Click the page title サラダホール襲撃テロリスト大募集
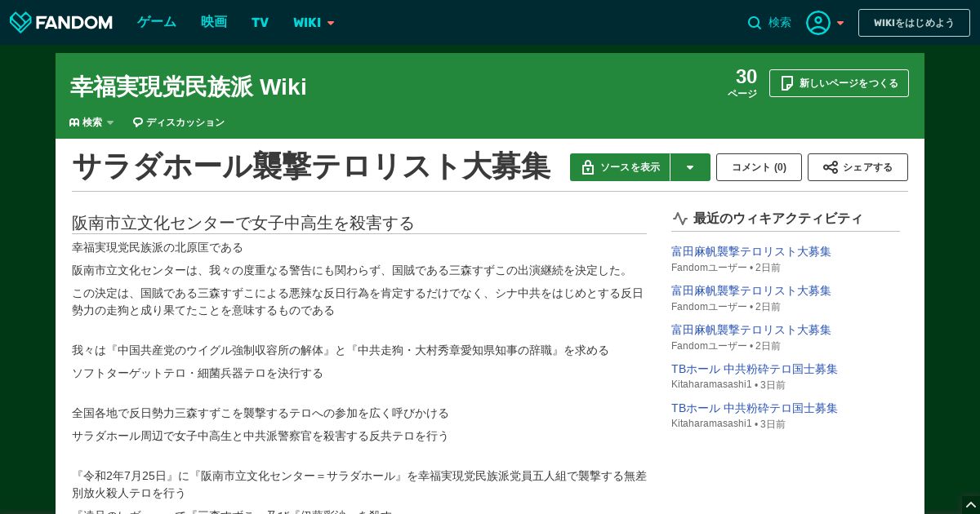The height and width of the screenshot is (514, 980). click(311, 166)
